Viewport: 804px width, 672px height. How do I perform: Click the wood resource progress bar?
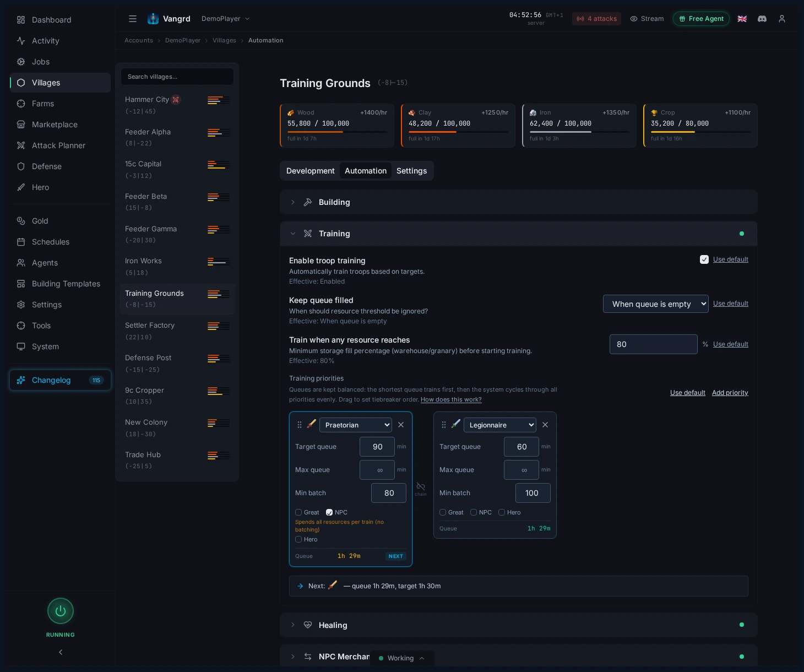tap(337, 132)
